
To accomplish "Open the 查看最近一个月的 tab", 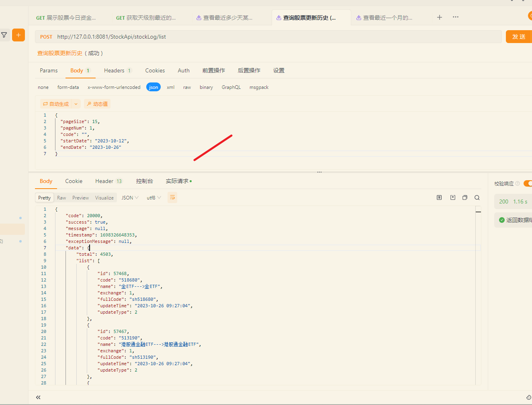I will tap(385, 18).
